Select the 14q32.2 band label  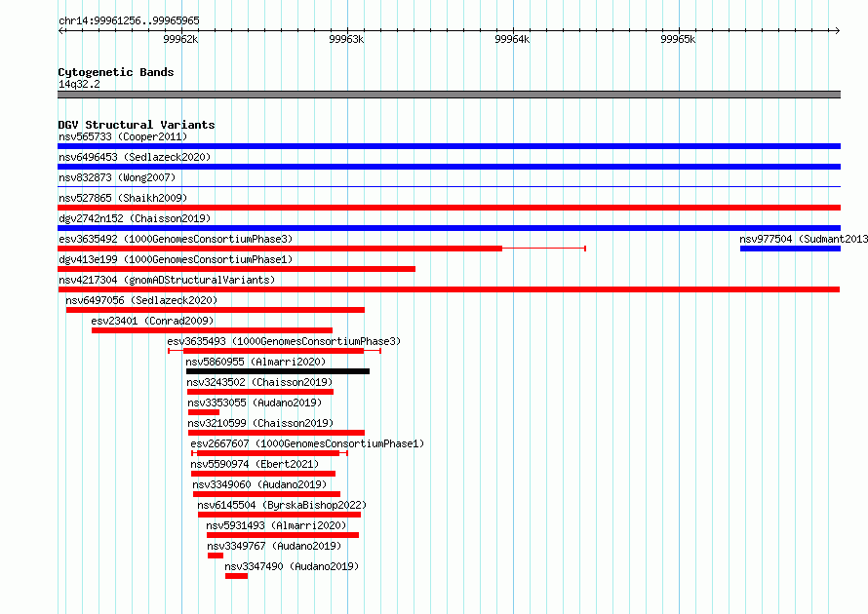coord(79,84)
